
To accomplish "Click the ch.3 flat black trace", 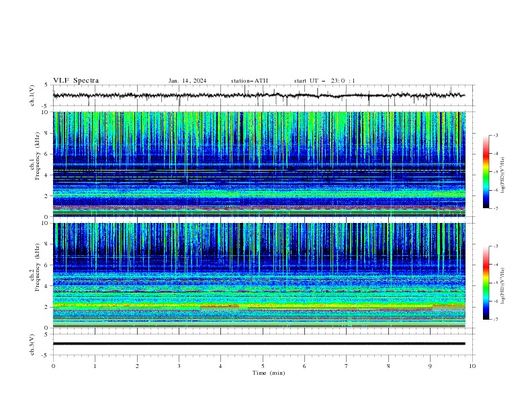I will (259, 344).
